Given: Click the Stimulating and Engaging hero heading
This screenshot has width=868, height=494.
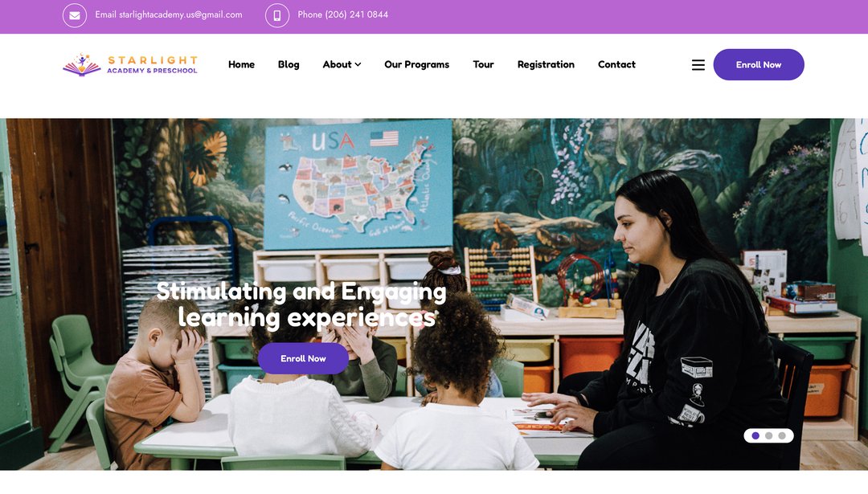Looking at the screenshot, I should click(x=301, y=304).
